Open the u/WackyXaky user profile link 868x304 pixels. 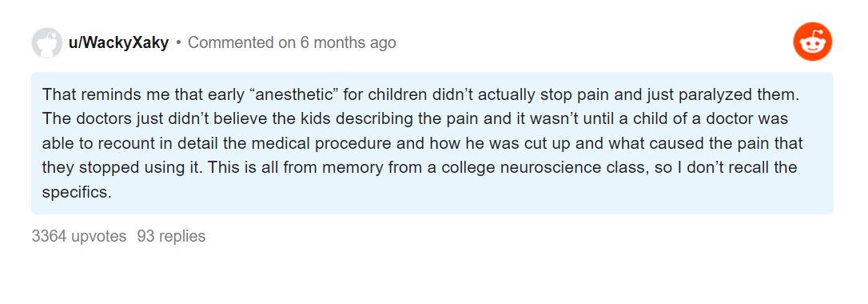(118, 42)
